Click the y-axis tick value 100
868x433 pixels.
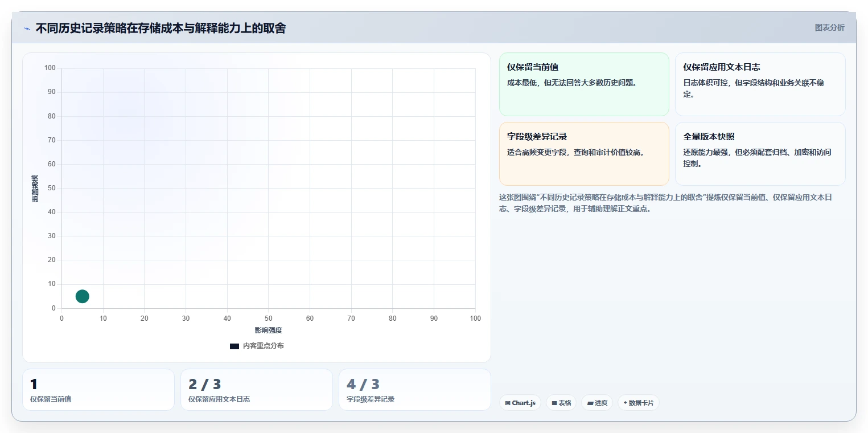pos(50,68)
